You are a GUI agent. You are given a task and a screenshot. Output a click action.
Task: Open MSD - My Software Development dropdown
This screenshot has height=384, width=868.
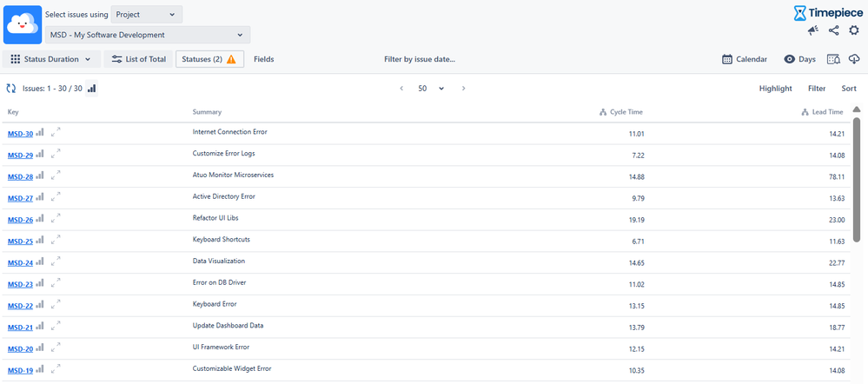[148, 35]
